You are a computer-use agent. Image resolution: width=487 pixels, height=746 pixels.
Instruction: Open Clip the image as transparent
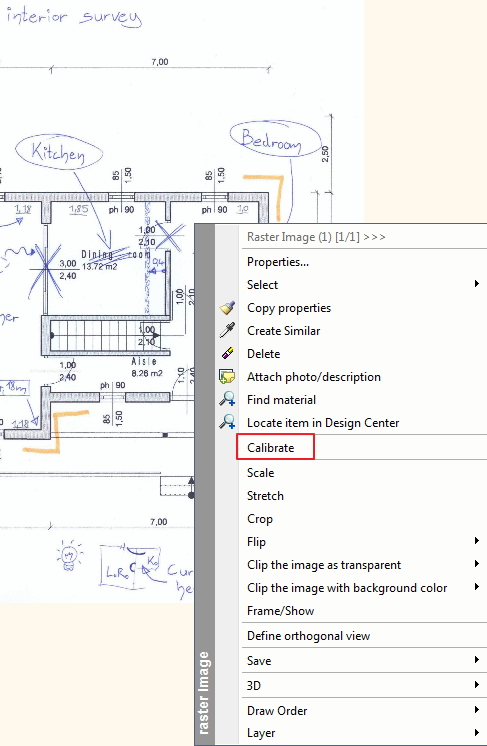(324, 565)
